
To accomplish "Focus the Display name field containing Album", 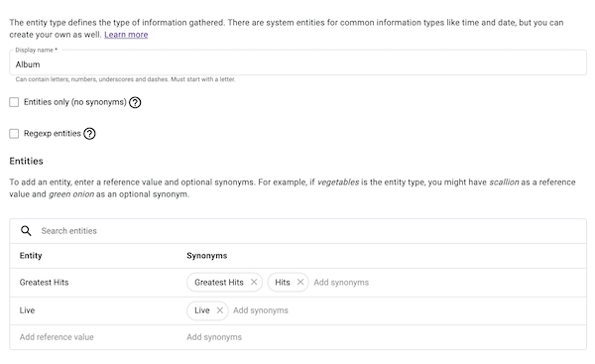I will click(x=297, y=64).
